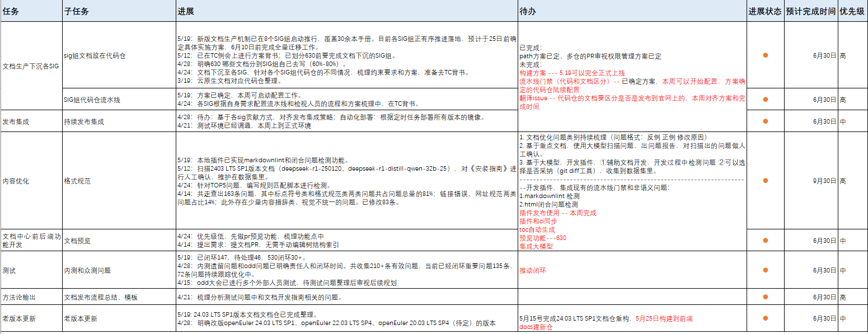This screenshot has height=334, width=868.
Task: Select the status dot for 文档发布流程总结、模板
Action: [765, 297]
